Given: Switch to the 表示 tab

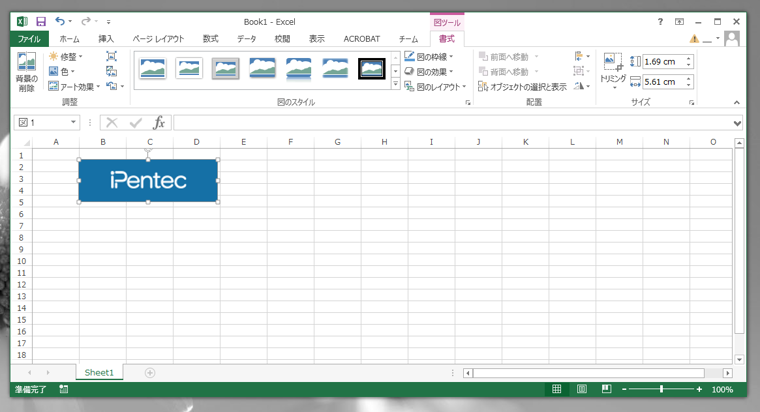Looking at the screenshot, I should [x=317, y=39].
